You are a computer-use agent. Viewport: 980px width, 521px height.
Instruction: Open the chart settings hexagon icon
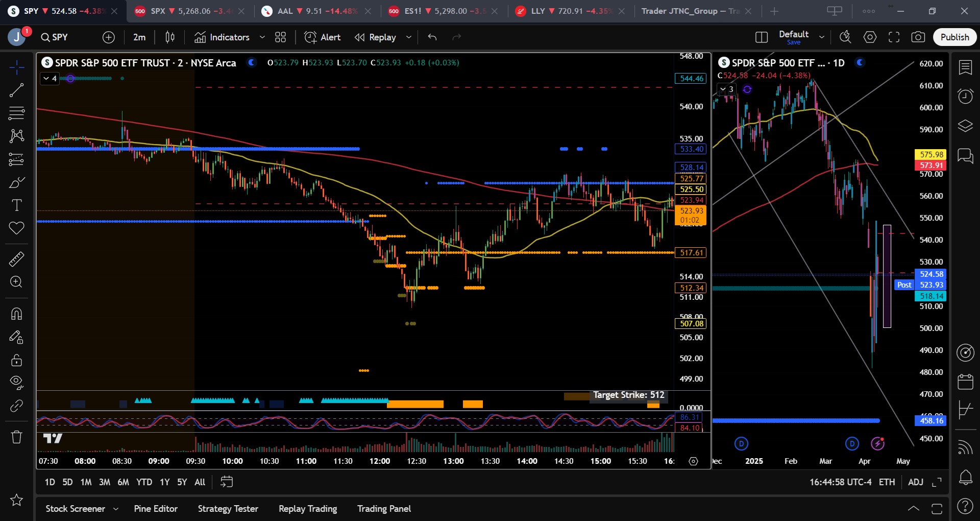[870, 37]
